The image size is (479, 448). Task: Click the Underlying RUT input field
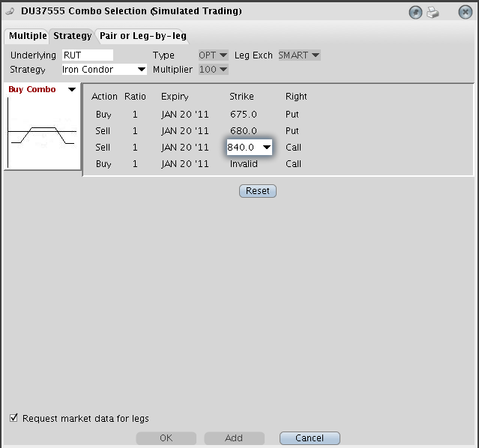tap(87, 55)
